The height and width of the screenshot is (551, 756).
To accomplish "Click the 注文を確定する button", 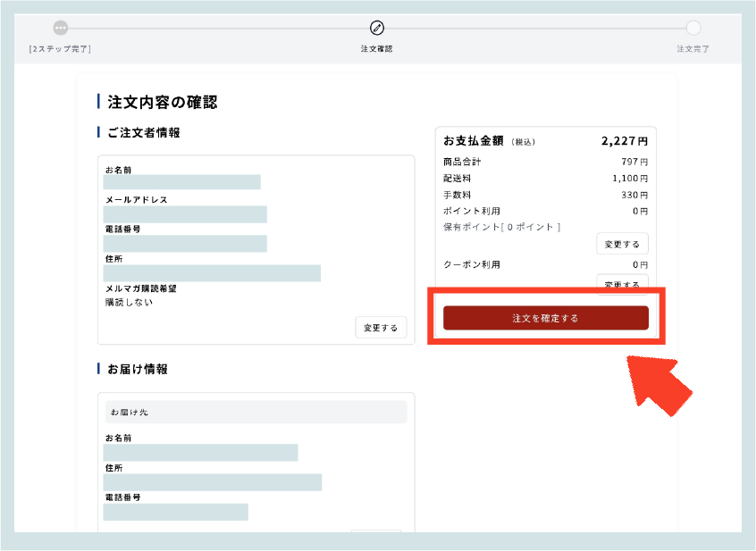I will [546, 318].
